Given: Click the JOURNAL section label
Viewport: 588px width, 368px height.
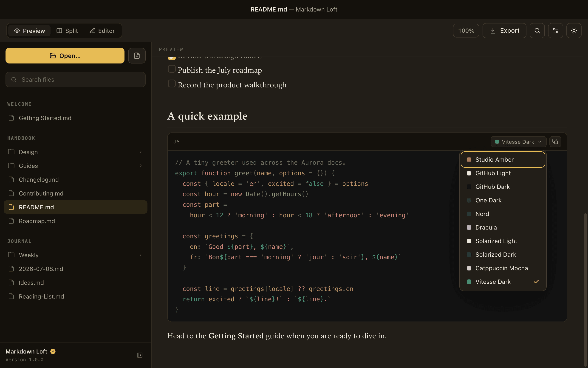Looking at the screenshot, I should 20,241.
